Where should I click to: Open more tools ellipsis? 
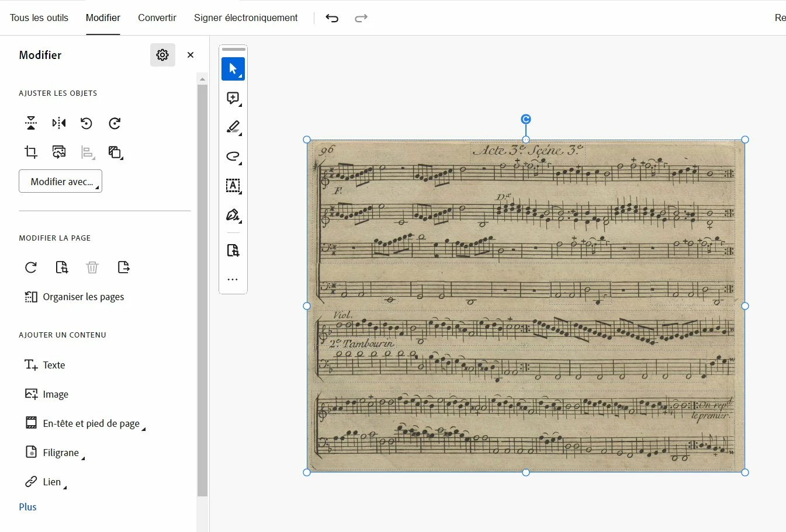tap(233, 280)
